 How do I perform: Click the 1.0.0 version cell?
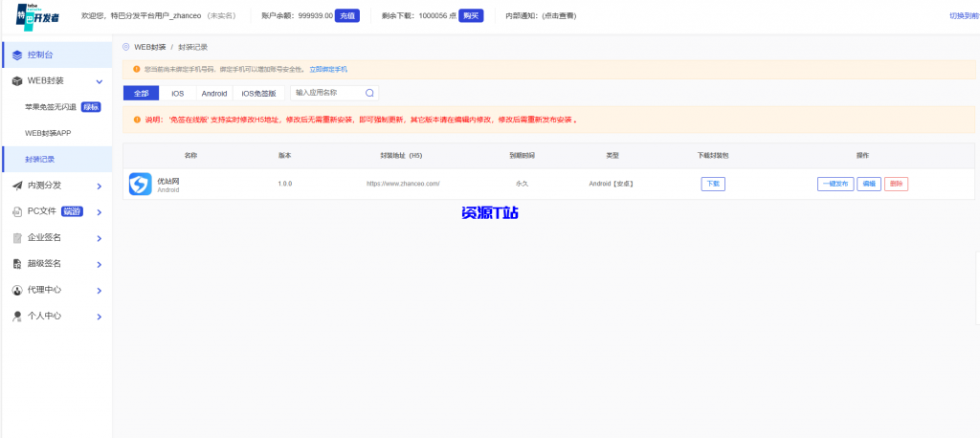pyautogui.click(x=285, y=185)
